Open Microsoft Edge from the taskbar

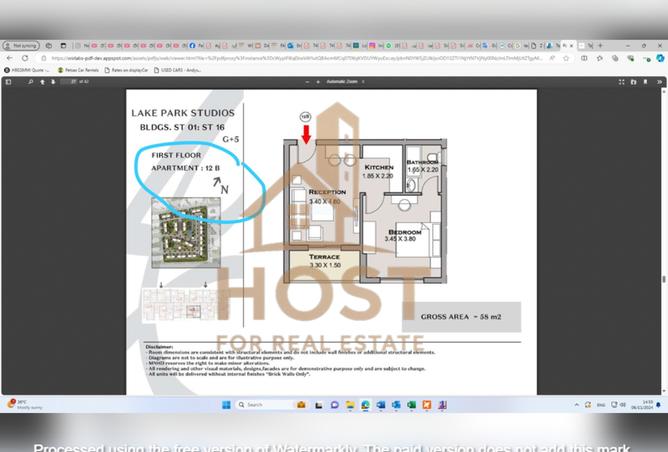[366, 405]
